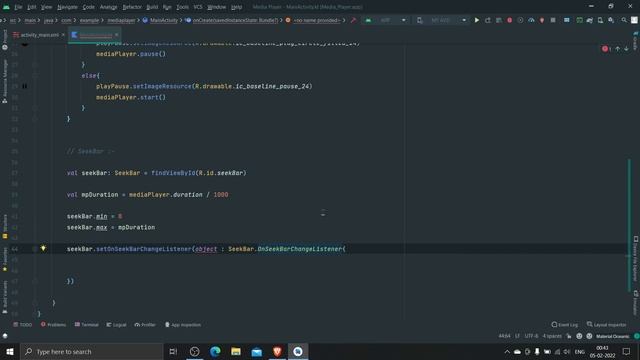Open the Device File Explorer side panel

(x=636, y=259)
